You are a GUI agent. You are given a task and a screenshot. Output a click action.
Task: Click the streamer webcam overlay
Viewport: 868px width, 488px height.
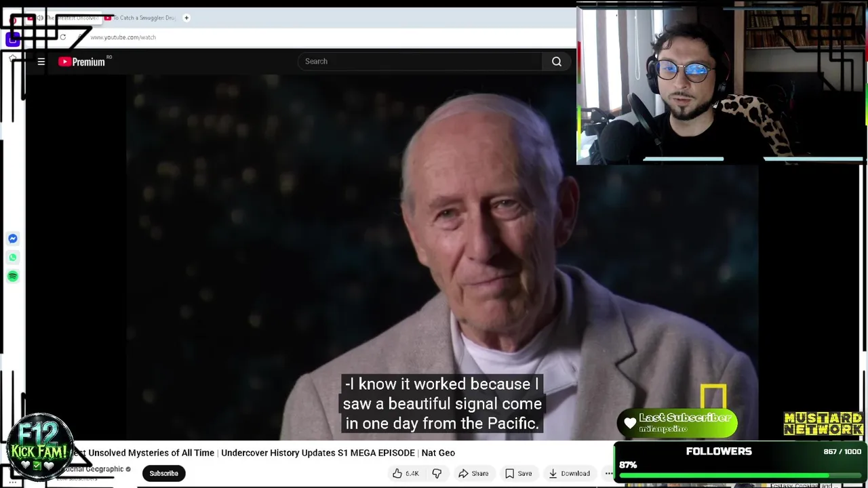tap(722, 83)
